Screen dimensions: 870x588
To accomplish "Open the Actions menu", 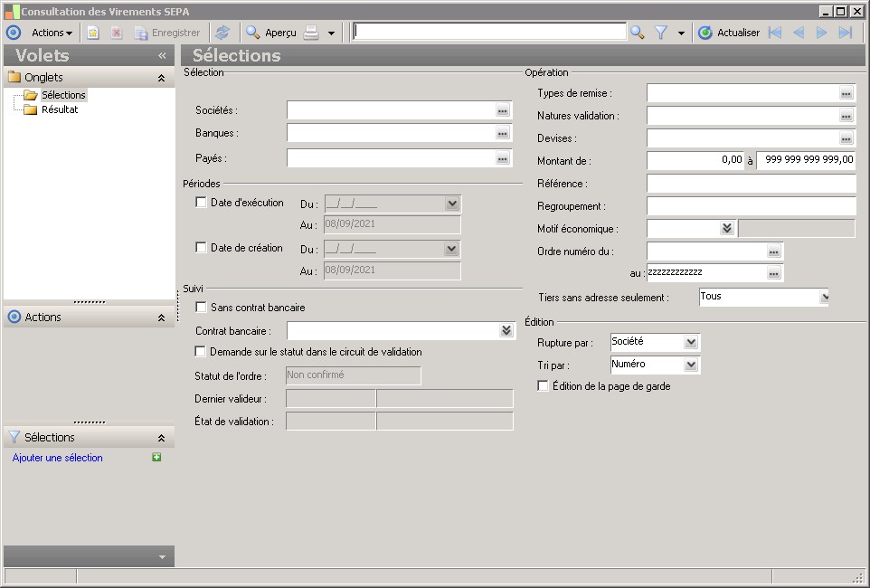I will pyautogui.click(x=52, y=33).
